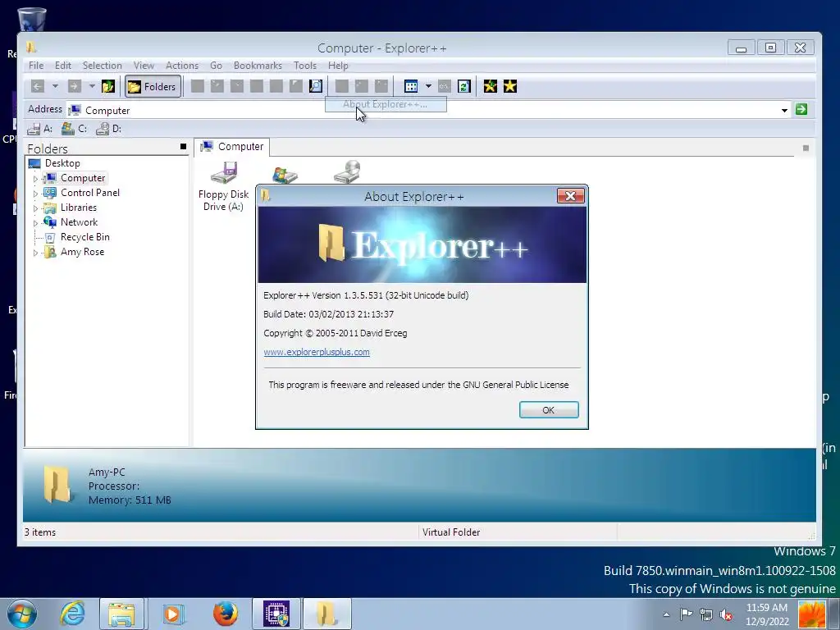Select Desktop in the folder tree
840x630 pixels.
click(62, 163)
